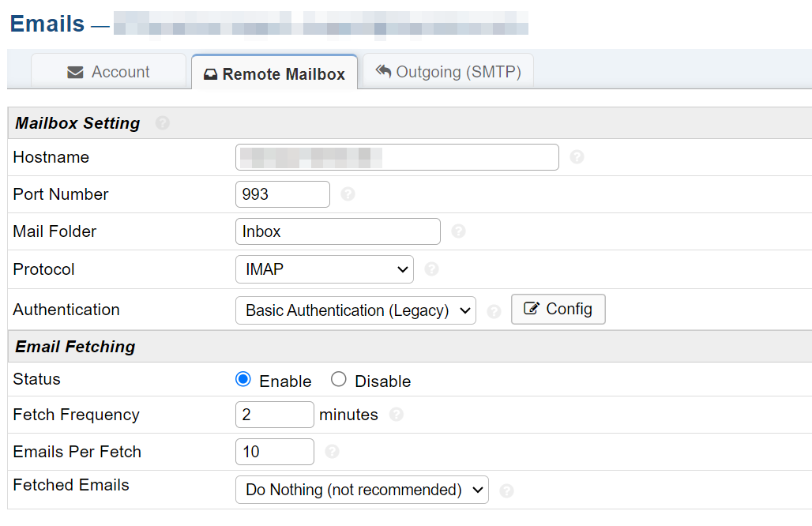Click help icon next to Authentication dropdown
The image size is (812, 526).
pos(494,311)
